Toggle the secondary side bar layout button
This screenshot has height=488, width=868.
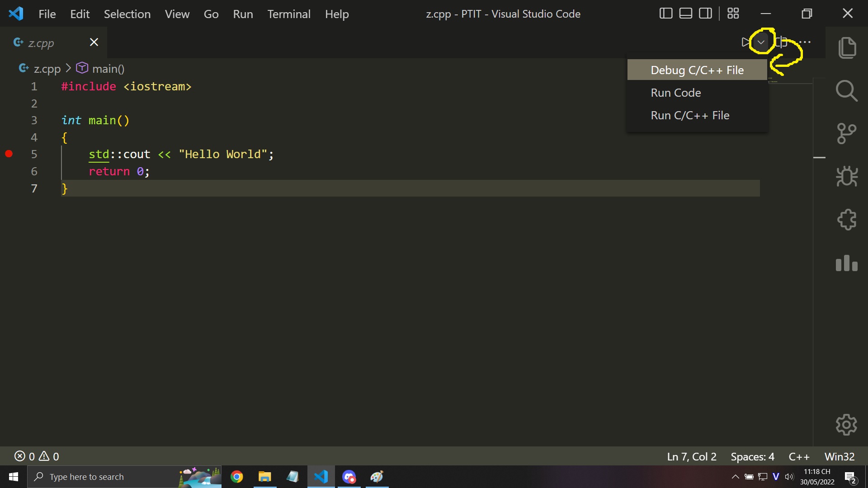[x=706, y=14]
